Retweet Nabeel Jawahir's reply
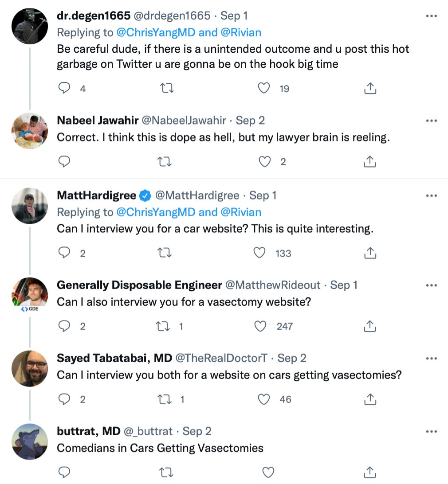448x484 pixels. pyautogui.click(x=166, y=162)
